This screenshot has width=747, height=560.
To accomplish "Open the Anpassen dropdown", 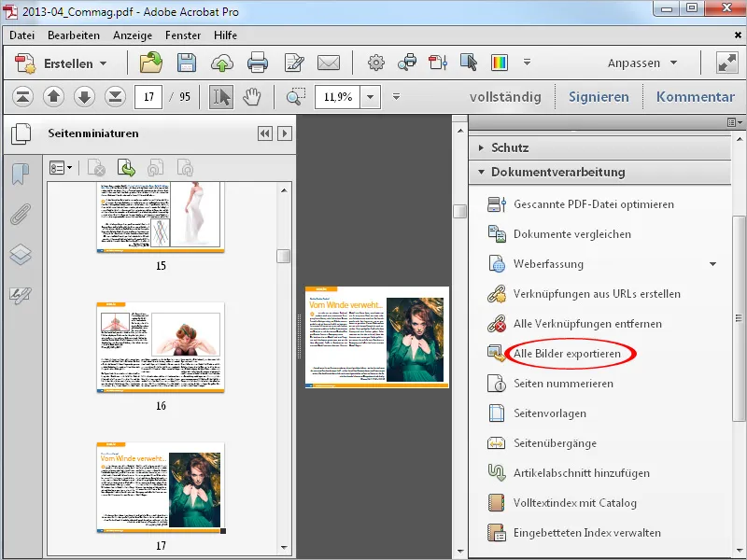I will point(641,63).
